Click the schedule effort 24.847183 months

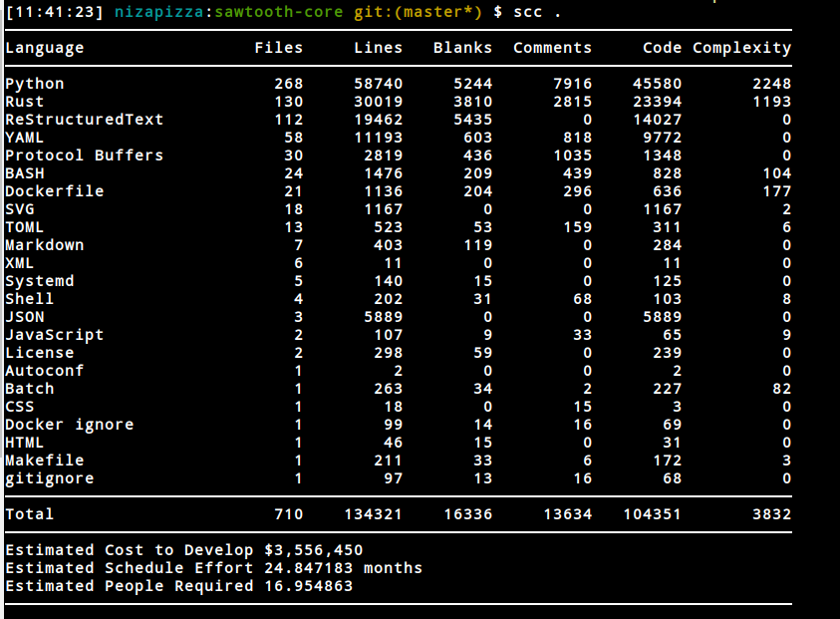344,568
